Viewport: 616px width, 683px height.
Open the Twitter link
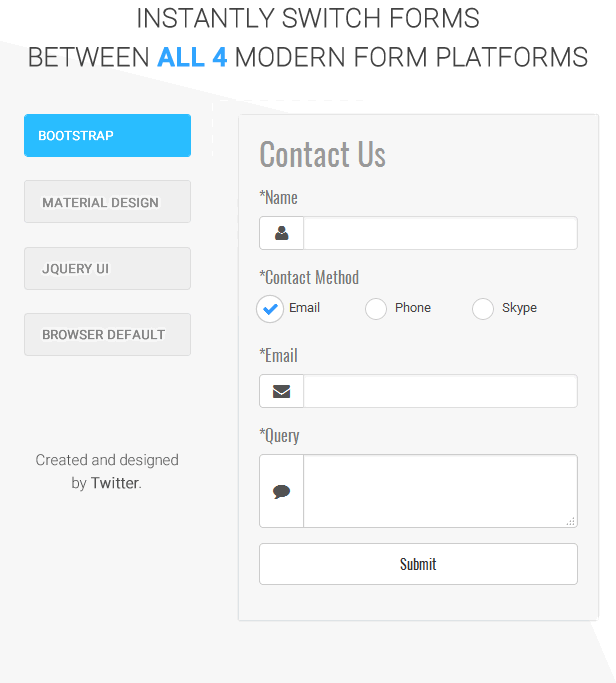tap(114, 483)
